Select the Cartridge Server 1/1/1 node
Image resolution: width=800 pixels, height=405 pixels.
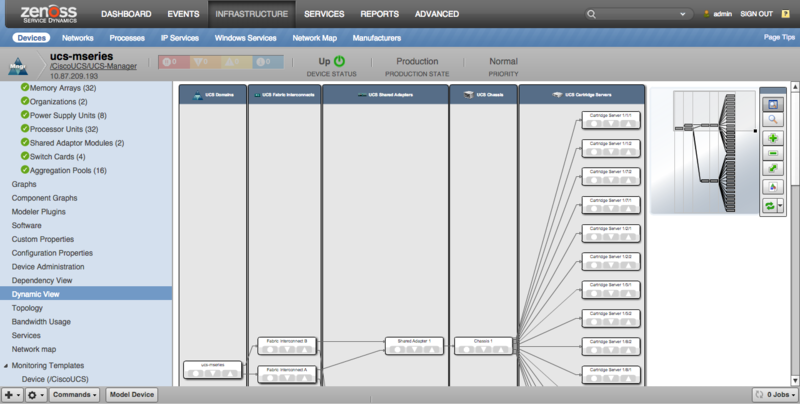[x=611, y=120]
